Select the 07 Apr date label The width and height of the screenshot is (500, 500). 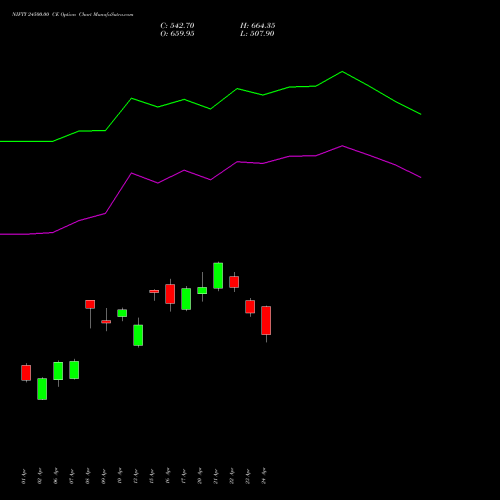coord(71,476)
